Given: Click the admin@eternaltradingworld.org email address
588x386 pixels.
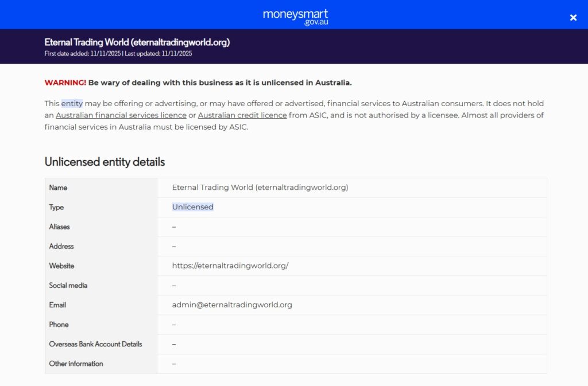Looking at the screenshot, I should 232,305.
